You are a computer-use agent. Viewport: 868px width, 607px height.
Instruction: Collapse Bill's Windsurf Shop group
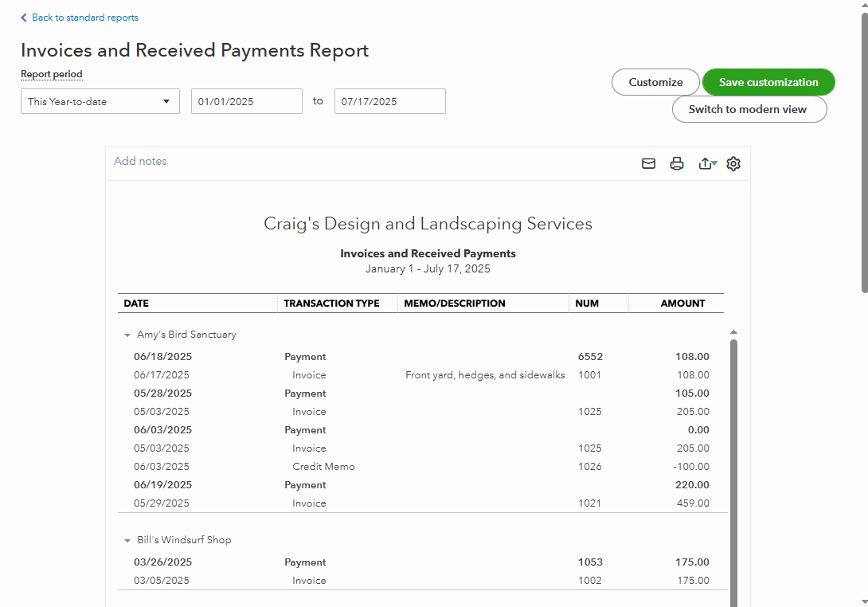pyautogui.click(x=127, y=541)
